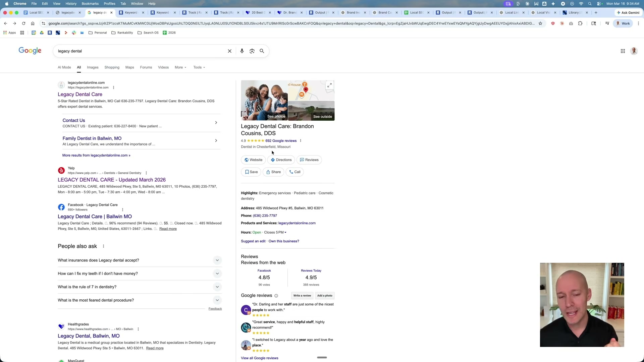Open the History menu in the menu bar
Viewport: 644px width, 362px height.
71,4
